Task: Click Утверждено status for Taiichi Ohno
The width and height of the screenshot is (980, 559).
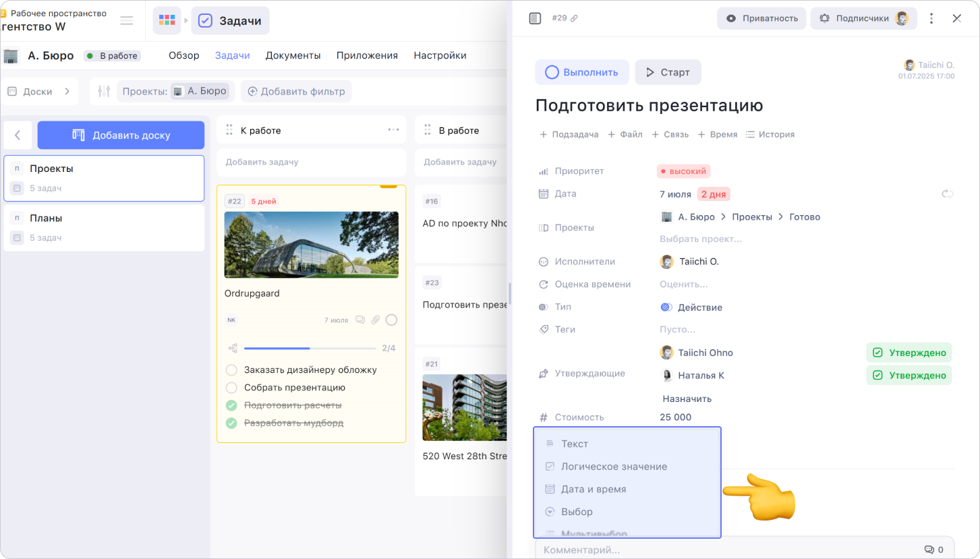Action: point(909,353)
